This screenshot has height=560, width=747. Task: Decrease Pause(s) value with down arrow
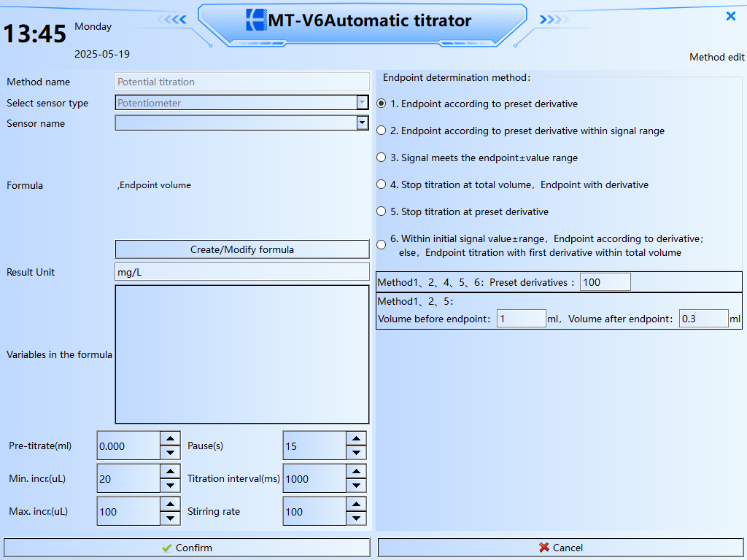coord(356,454)
